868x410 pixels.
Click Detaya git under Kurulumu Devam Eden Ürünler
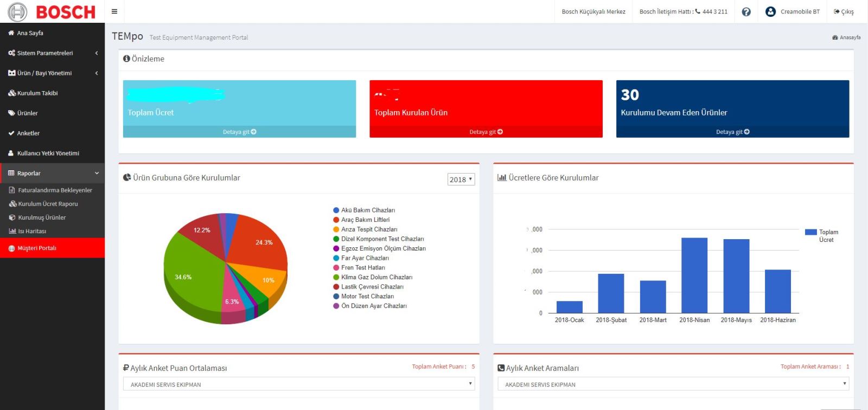point(732,132)
